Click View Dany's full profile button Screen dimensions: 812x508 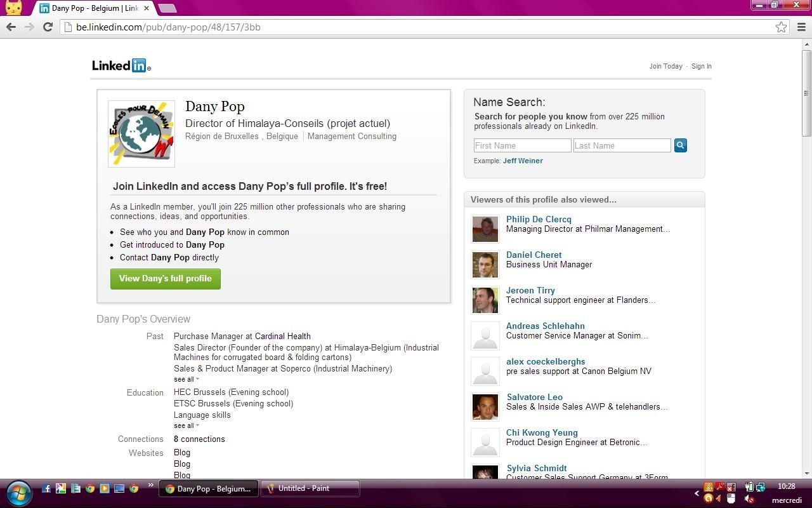pos(166,279)
